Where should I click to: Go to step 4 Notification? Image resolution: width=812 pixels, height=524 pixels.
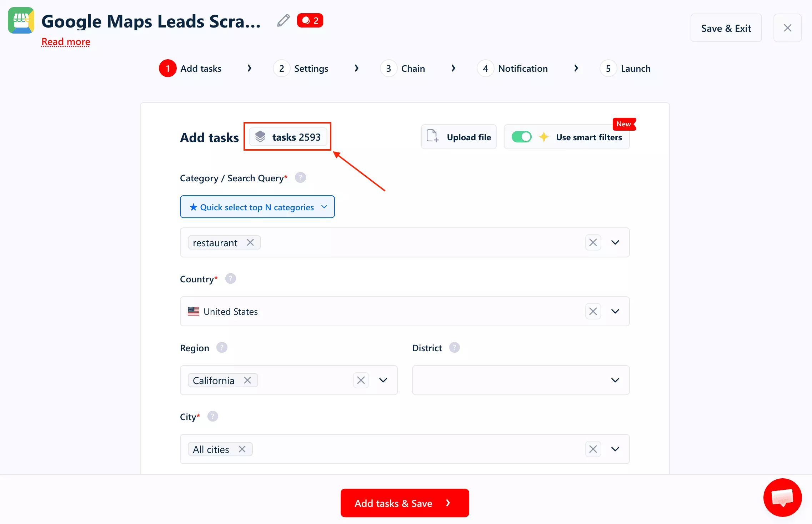pyautogui.click(x=512, y=68)
